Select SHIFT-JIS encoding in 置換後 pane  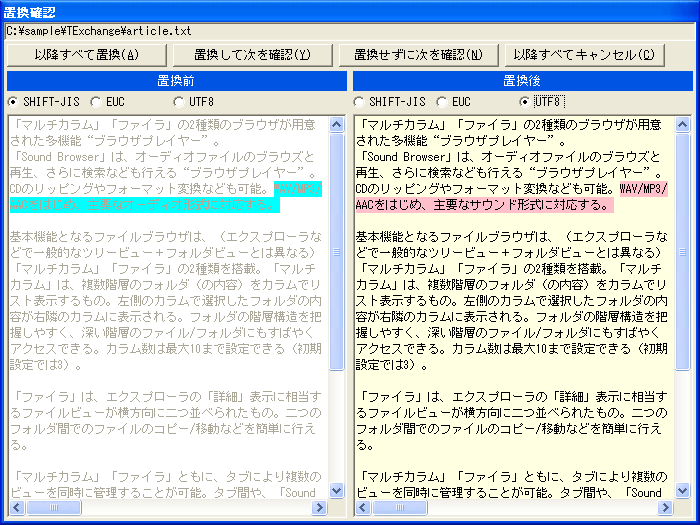click(x=389, y=102)
